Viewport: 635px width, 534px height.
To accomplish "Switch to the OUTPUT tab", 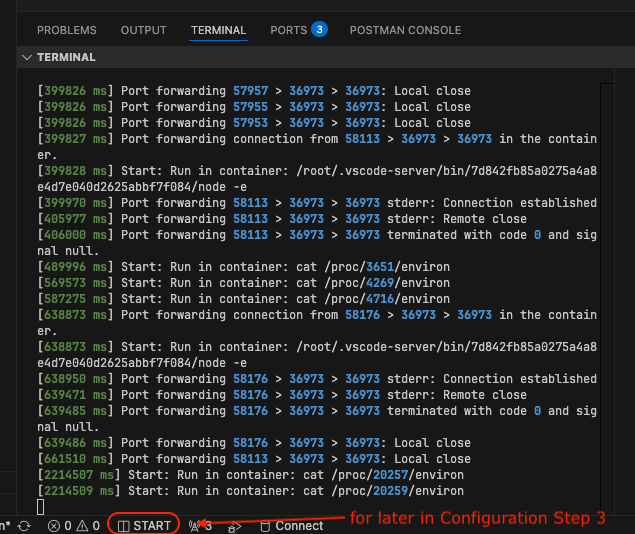I will [x=143, y=30].
